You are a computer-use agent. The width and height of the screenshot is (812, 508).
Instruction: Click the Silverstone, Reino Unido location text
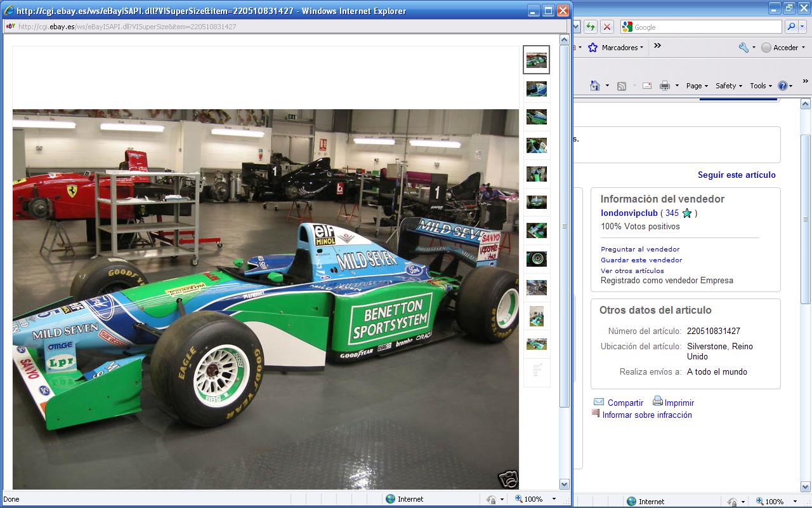coord(720,351)
